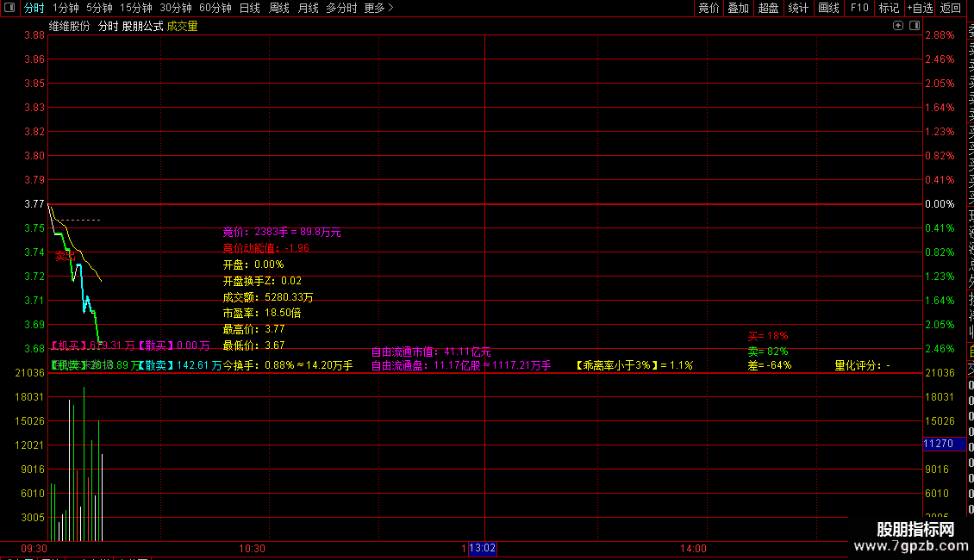This screenshot has width=974, height=560.
Task: Click the 开盘换手Z: 0.02 text
Action: pyautogui.click(x=262, y=281)
